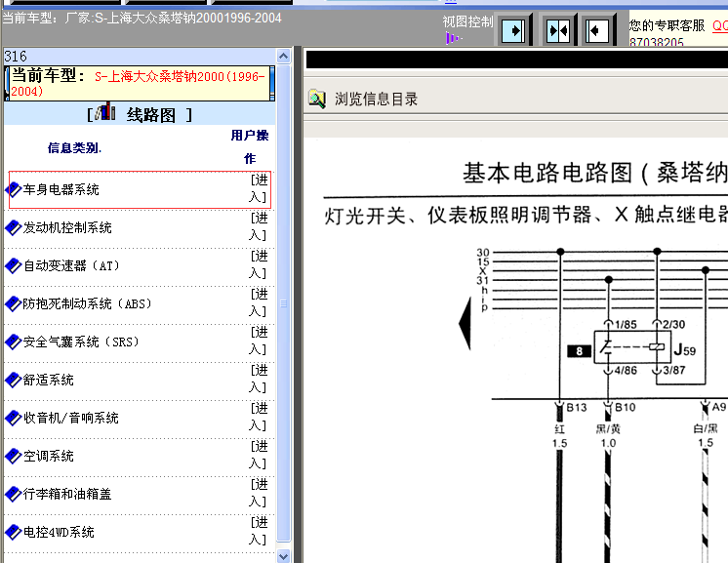Select 空调系统 category text
Viewport: 728px width, 563px height.
[48, 456]
